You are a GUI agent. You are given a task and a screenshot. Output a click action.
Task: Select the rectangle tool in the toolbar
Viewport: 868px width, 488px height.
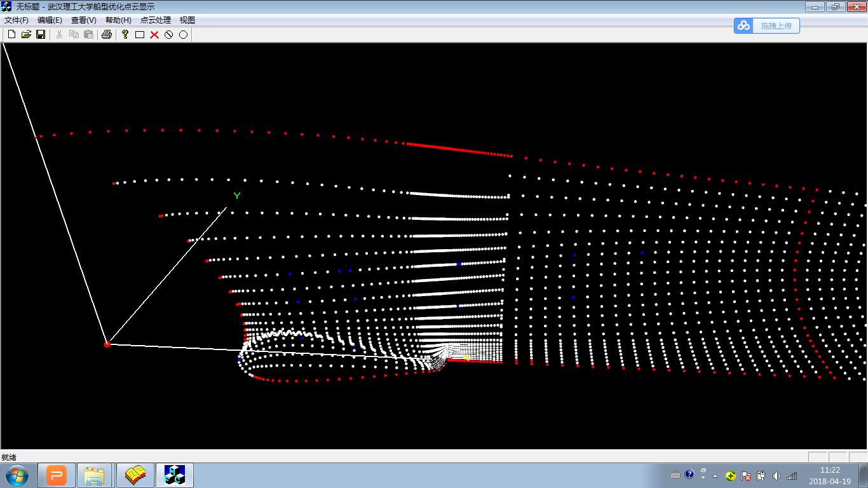click(x=140, y=34)
